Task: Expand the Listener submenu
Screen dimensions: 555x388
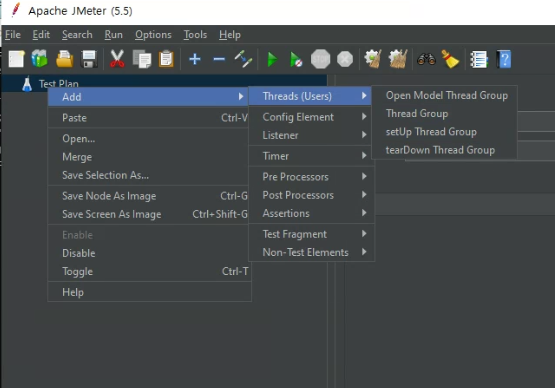Action: coord(311,135)
